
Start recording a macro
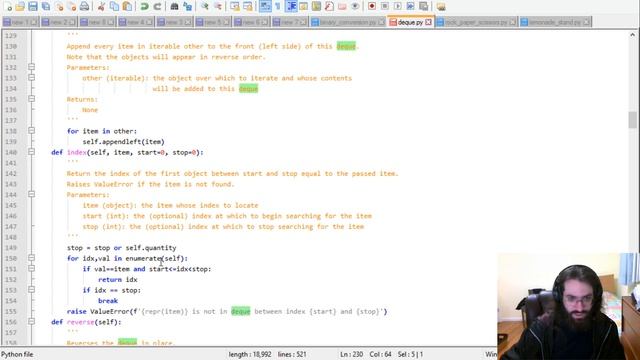[x=372, y=6]
